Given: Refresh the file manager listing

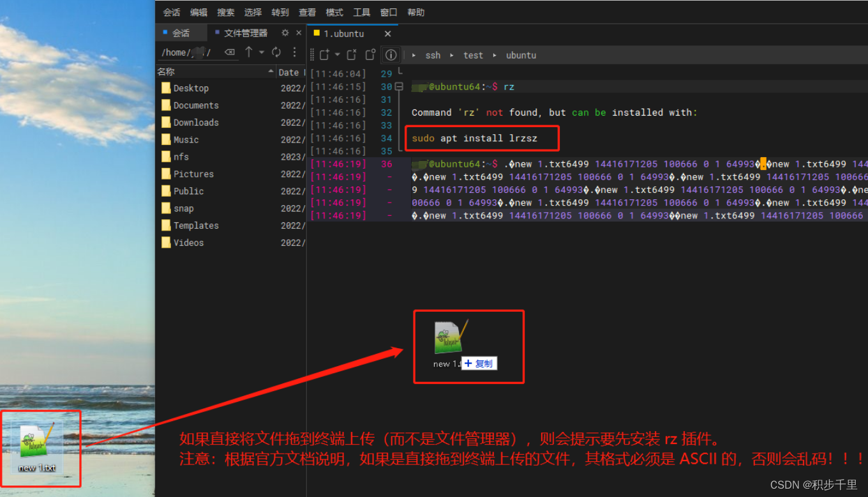Looking at the screenshot, I should click(276, 52).
